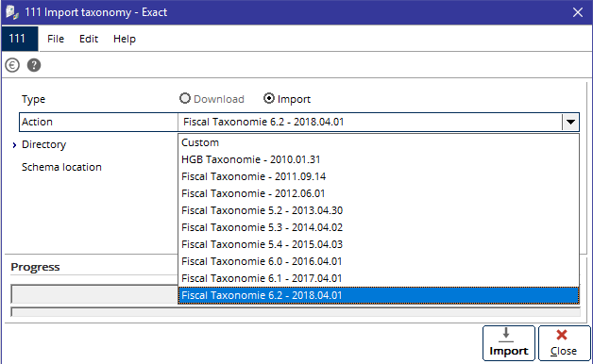Collapse the Action dropdown arrow
Screen dimensions: 593x364
point(570,122)
